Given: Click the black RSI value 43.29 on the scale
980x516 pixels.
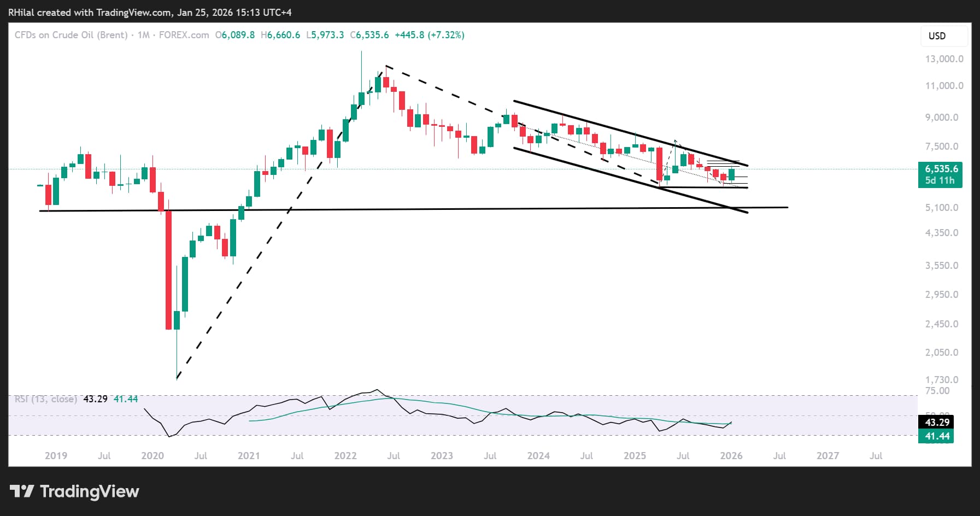Looking at the screenshot, I should [x=936, y=422].
